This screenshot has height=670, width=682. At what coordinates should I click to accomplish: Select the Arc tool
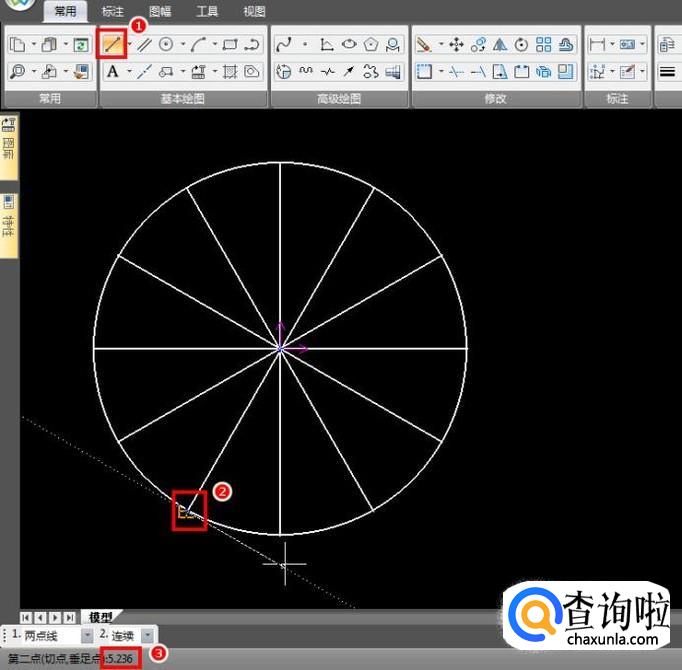[199, 44]
